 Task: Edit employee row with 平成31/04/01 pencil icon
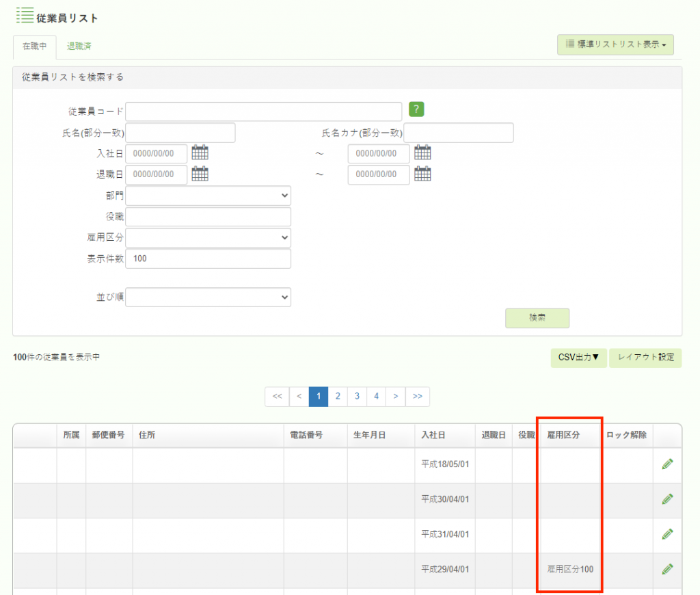pyautogui.click(x=667, y=534)
